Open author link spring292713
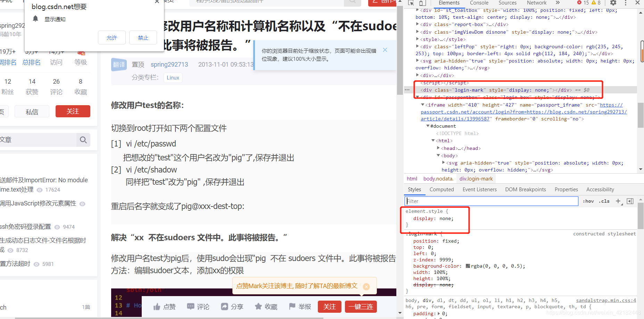This screenshot has height=319, width=644. point(169,65)
